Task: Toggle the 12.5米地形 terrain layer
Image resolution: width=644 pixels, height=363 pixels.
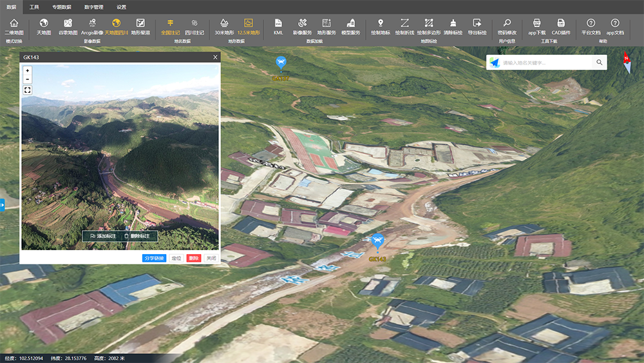Action: tap(249, 26)
